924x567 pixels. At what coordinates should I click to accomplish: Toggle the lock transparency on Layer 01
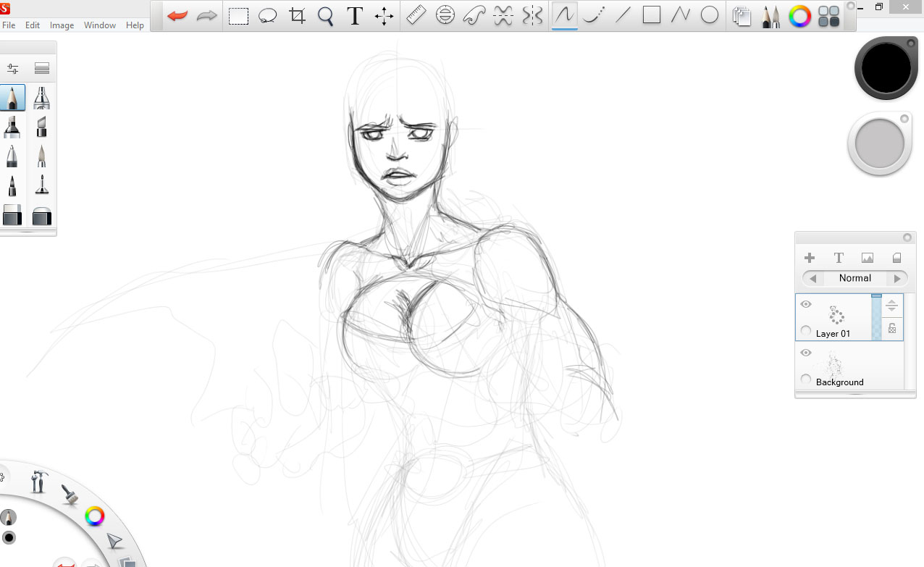[x=892, y=329]
